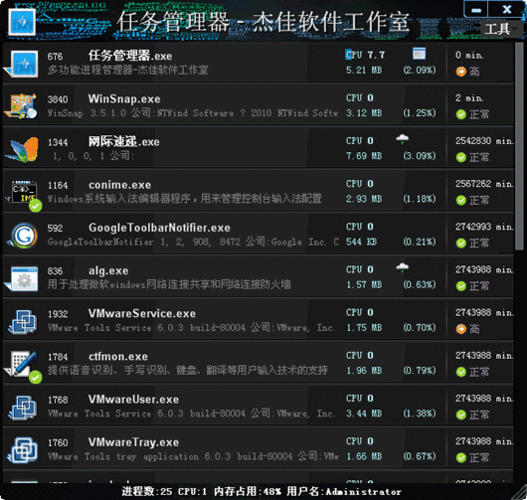Click orange priority icon for 任务管理器.exe
Screen dimensions: 527x500
click(461, 71)
